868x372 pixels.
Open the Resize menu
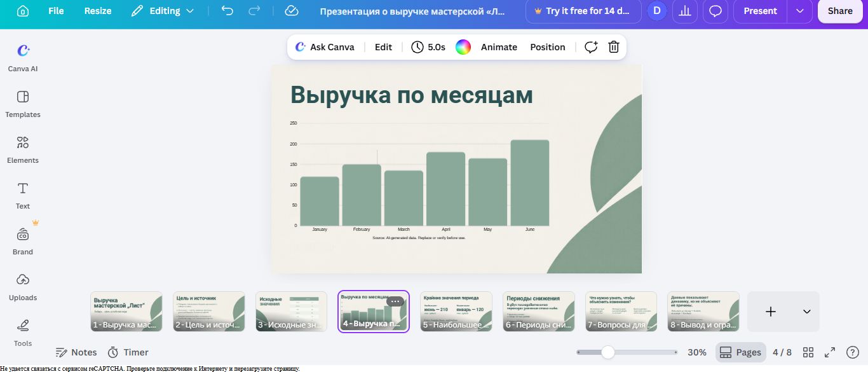coord(98,11)
